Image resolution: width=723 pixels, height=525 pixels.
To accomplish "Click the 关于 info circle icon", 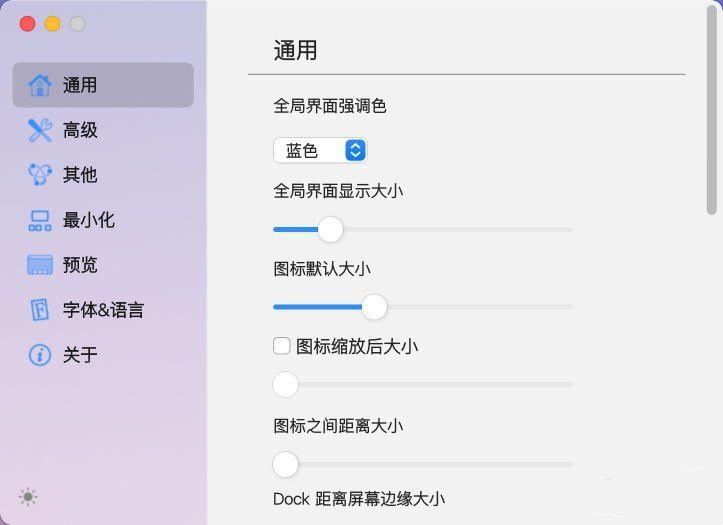I will 40,355.
